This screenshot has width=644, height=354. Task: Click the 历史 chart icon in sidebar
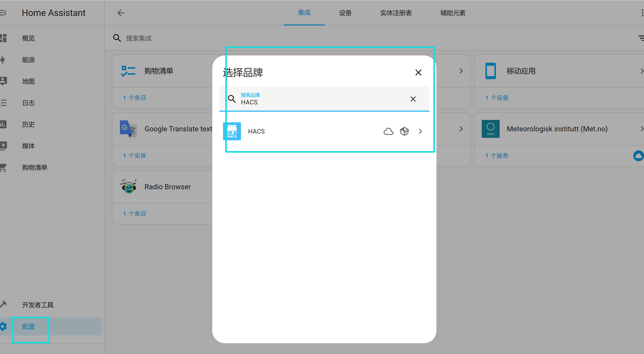point(3,124)
